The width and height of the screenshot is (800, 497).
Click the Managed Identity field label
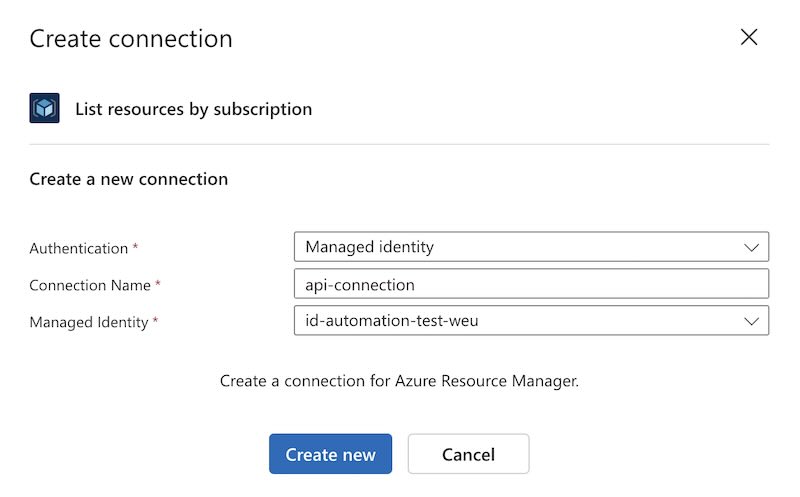point(89,322)
